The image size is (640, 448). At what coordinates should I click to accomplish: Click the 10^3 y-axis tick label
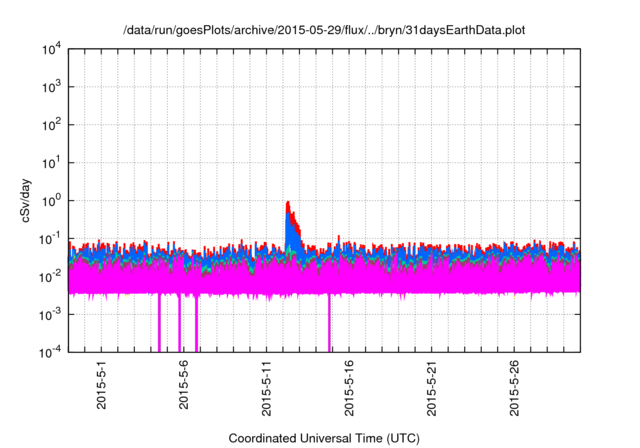(x=51, y=87)
